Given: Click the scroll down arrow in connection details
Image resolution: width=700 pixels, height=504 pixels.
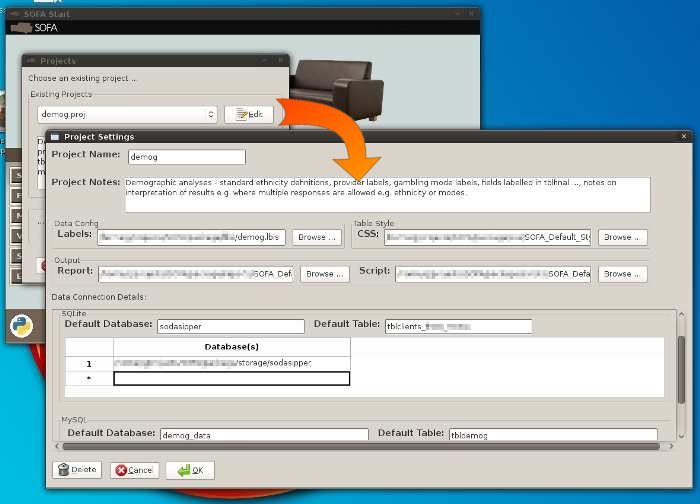Looking at the screenshot, I should pos(681,436).
